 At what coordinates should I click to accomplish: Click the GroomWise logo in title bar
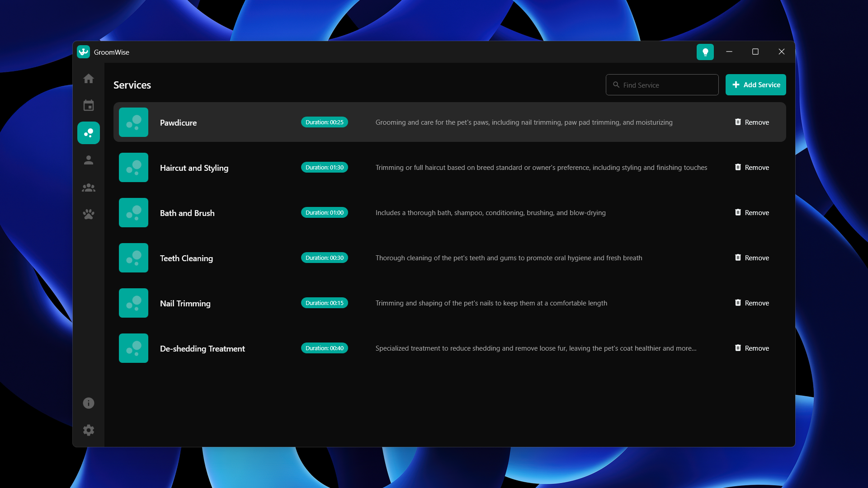pos(84,52)
